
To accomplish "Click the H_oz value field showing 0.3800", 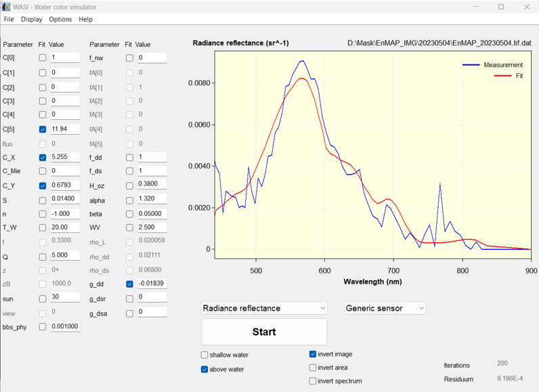I will tap(152, 183).
